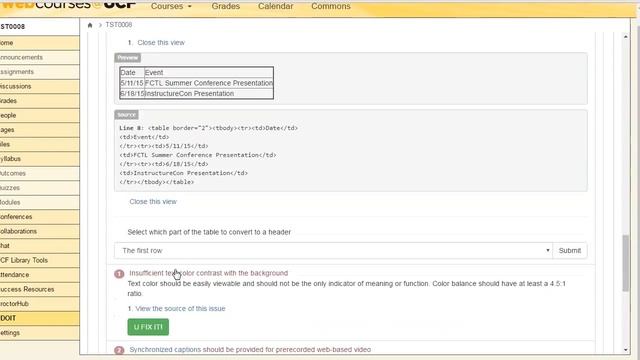Image resolution: width=640 pixels, height=360 pixels.
Task: Open the 'The first row' header dropdown
Action: (x=333, y=251)
